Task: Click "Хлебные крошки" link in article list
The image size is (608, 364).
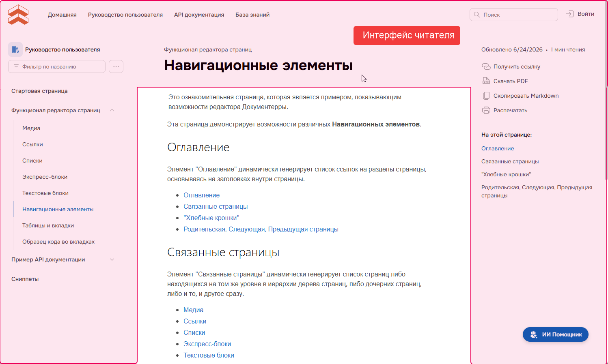Action: (x=211, y=218)
